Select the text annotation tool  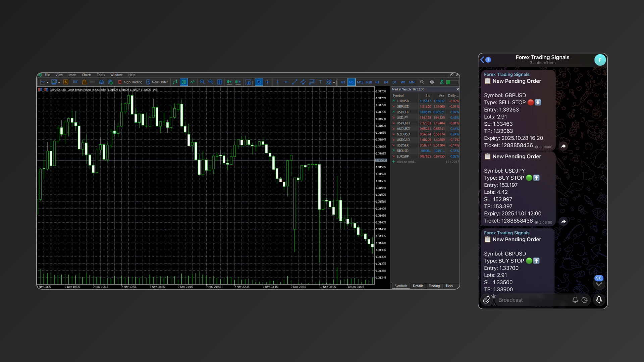(x=321, y=82)
